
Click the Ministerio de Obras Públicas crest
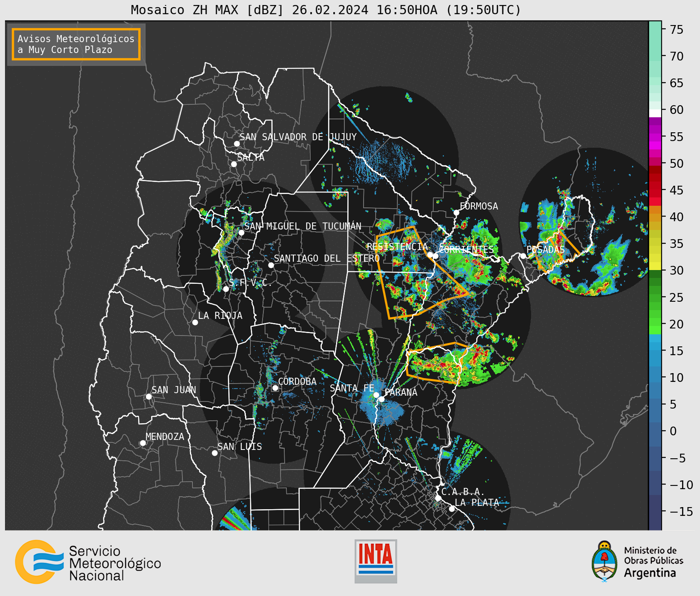point(604,561)
